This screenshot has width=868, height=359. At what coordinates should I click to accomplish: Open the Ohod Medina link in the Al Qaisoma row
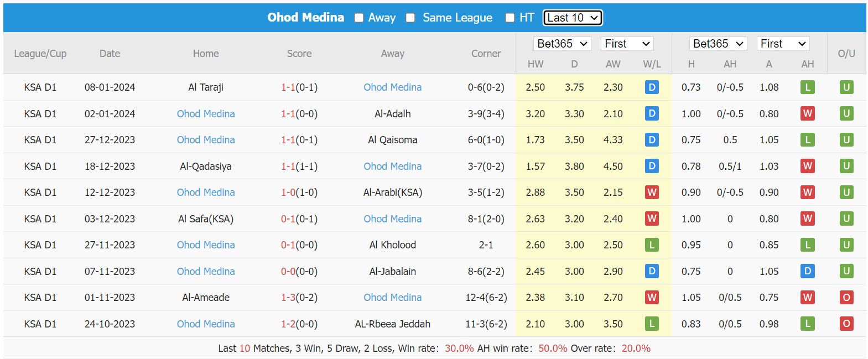click(x=206, y=139)
